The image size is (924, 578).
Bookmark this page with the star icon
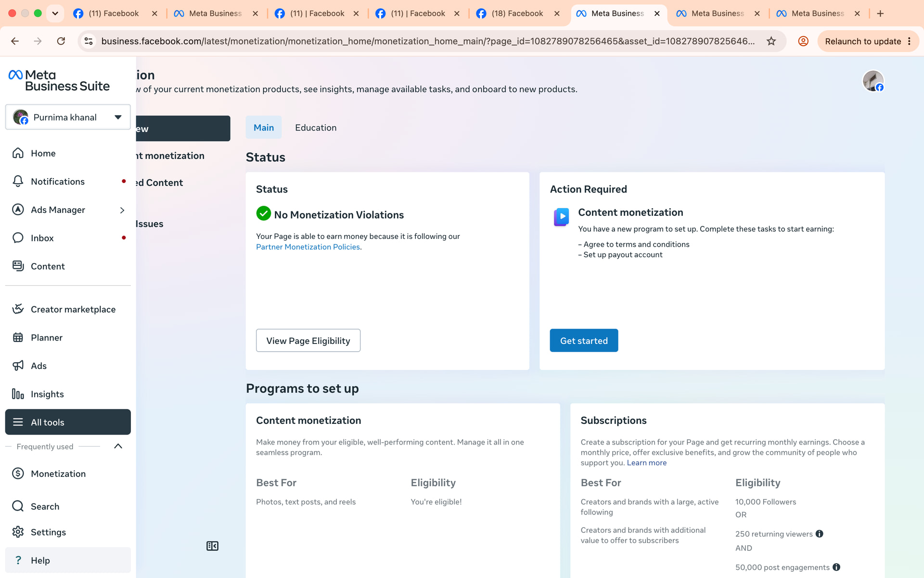pos(771,41)
